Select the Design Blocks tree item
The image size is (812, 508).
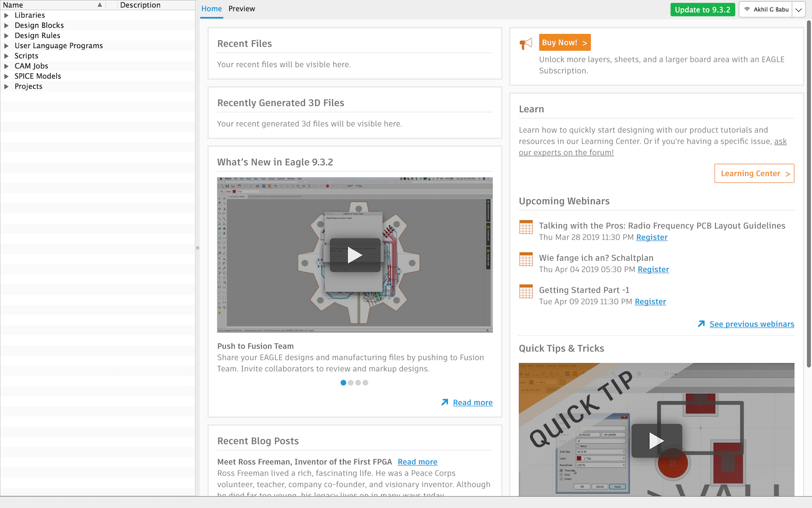coord(39,25)
